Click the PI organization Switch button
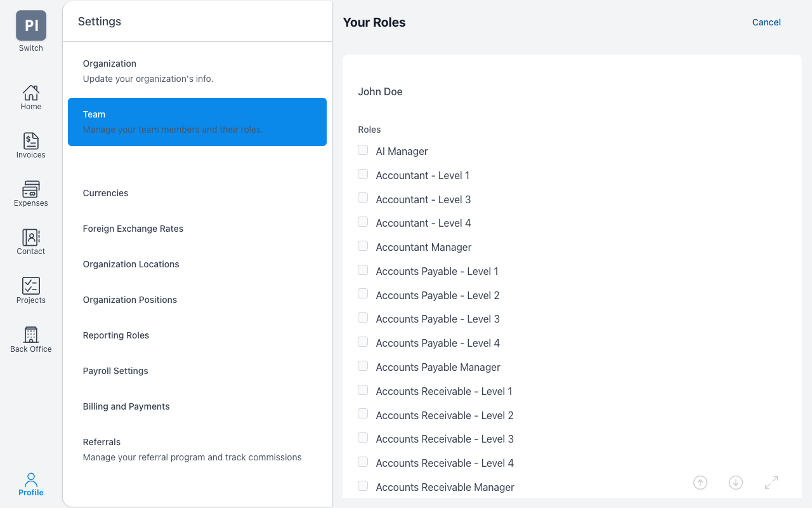 pyautogui.click(x=31, y=26)
